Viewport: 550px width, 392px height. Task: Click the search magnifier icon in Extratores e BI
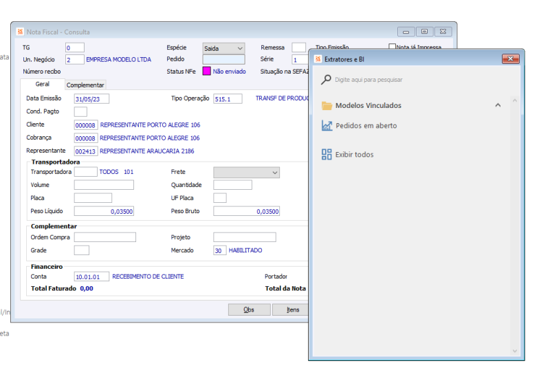pos(326,80)
